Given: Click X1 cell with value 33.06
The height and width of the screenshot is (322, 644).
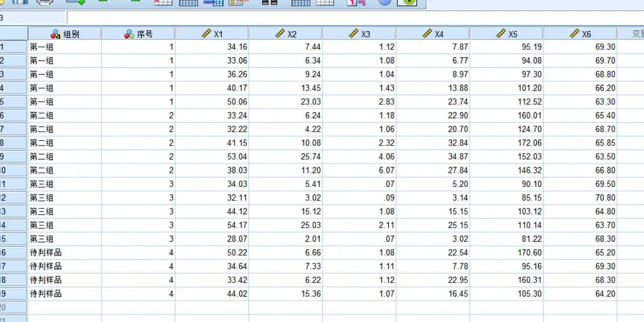Looking at the screenshot, I should tap(212, 61).
